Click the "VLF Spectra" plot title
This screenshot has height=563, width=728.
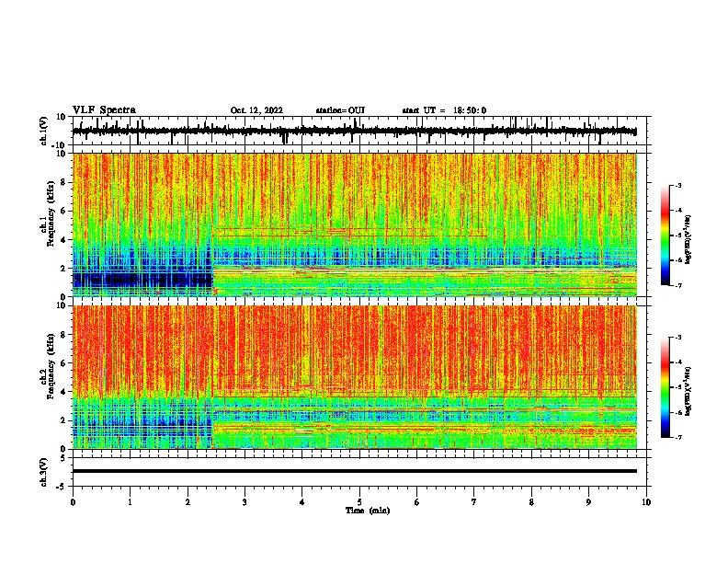(104, 110)
